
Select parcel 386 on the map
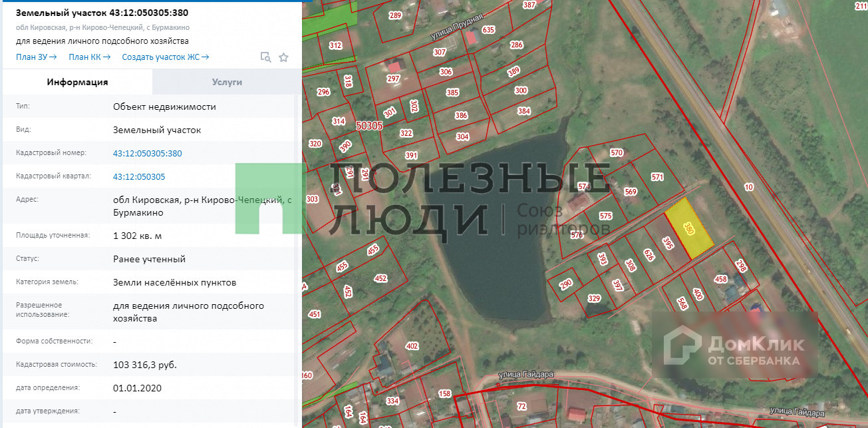coord(461,115)
